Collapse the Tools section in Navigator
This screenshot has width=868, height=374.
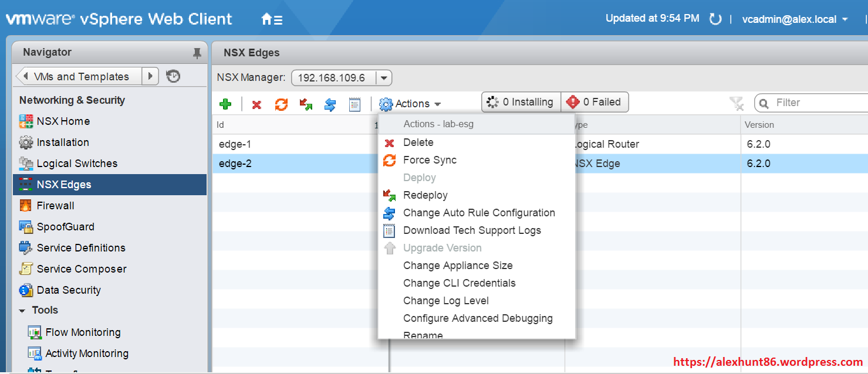[x=22, y=311]
